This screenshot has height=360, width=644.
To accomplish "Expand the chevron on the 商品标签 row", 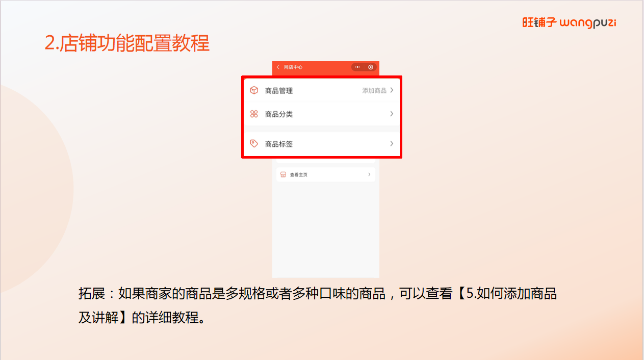I will (392, 143).
